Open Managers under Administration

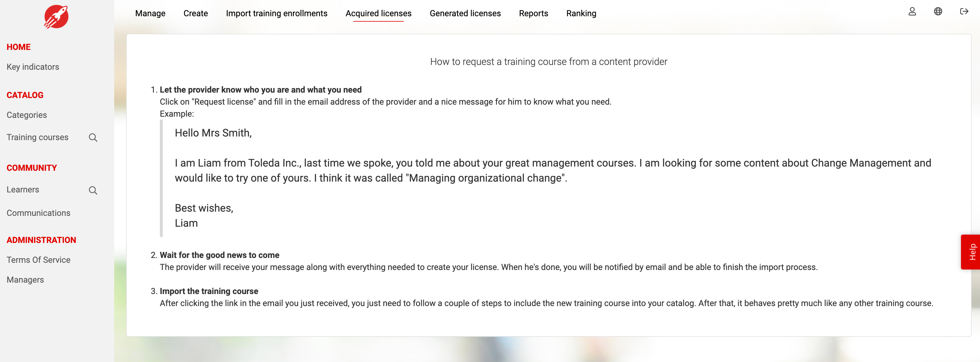[25, 280]
